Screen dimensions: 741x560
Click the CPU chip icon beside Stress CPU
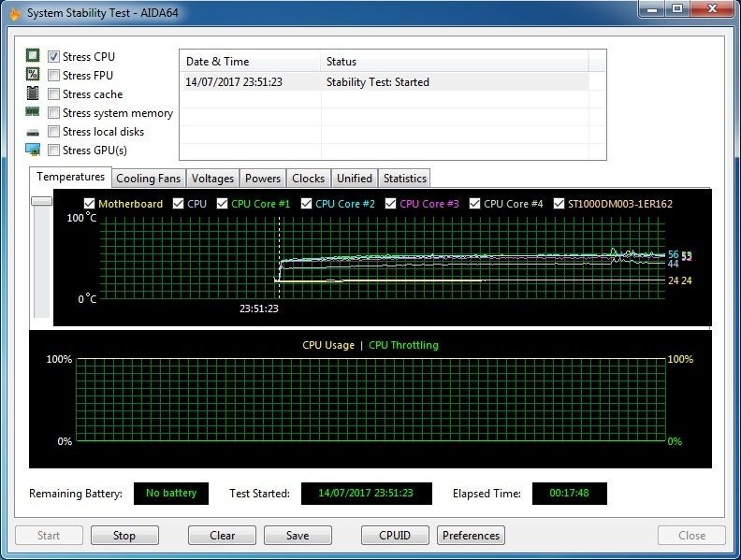point(33,56)
